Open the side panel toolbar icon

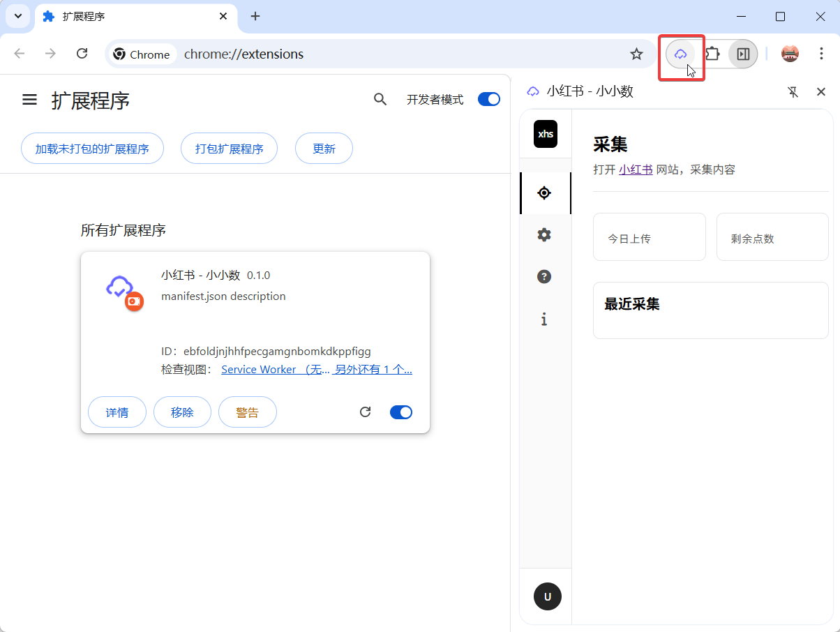pyautogui.click(x=743, y=53)
